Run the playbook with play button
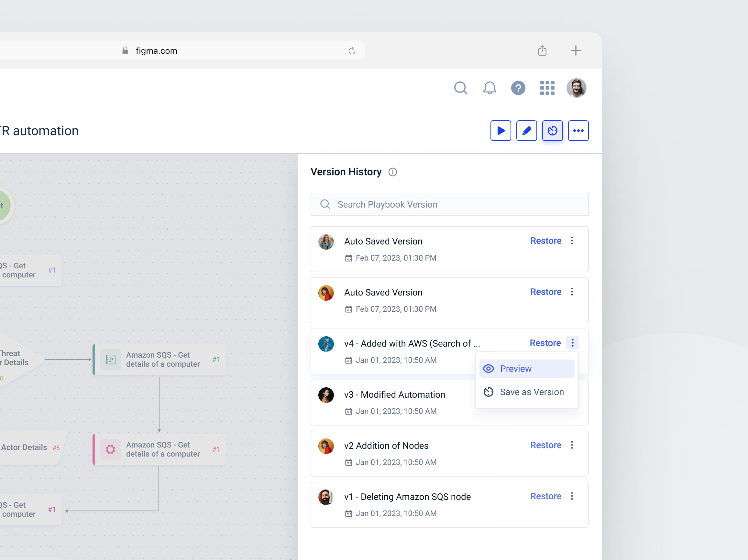The image size is (748, 560). tap(500, 130)
